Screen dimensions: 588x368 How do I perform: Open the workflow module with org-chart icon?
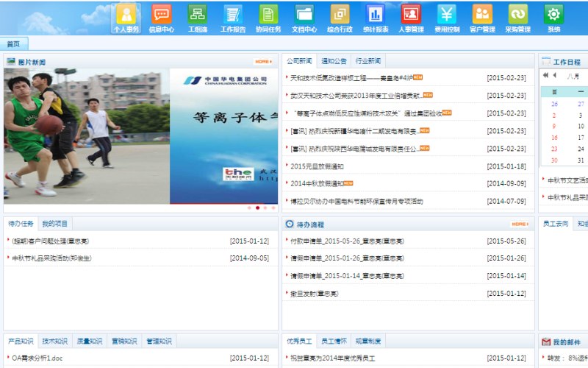click(198, 18)
